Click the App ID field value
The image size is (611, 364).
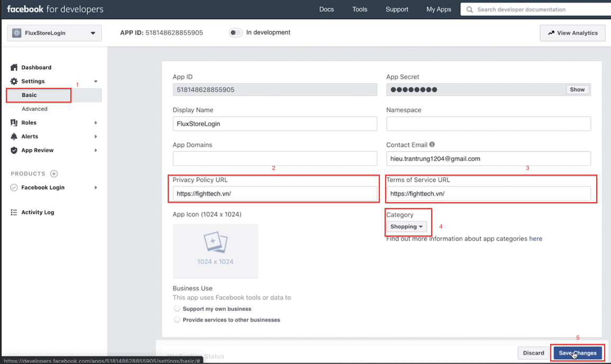(275, 89)
